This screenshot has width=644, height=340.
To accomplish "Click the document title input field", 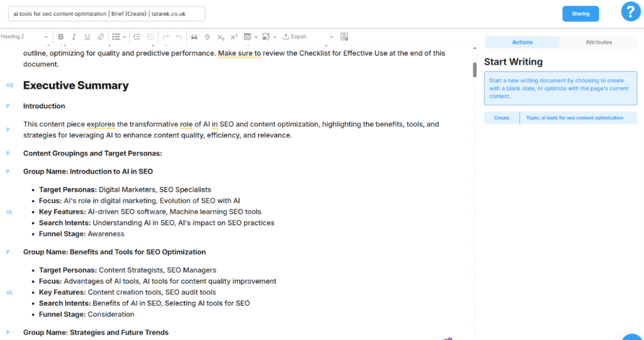I will [106, 14].
